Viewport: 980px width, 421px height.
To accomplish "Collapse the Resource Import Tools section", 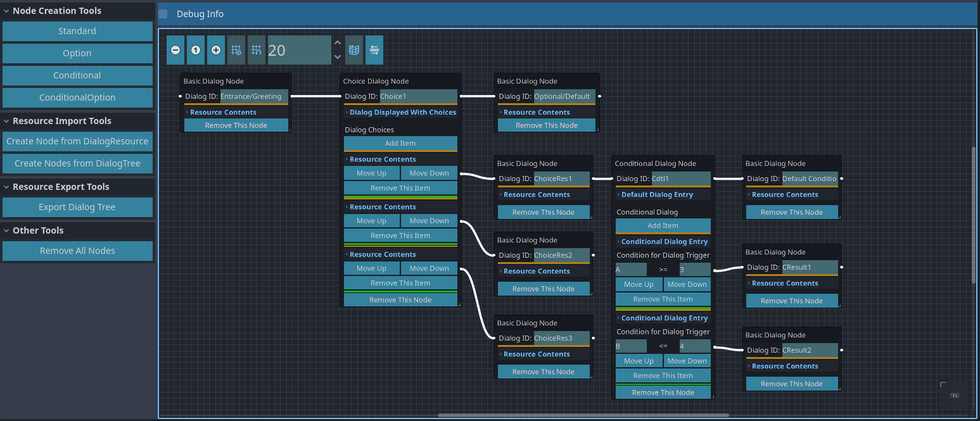I will 6,121.
